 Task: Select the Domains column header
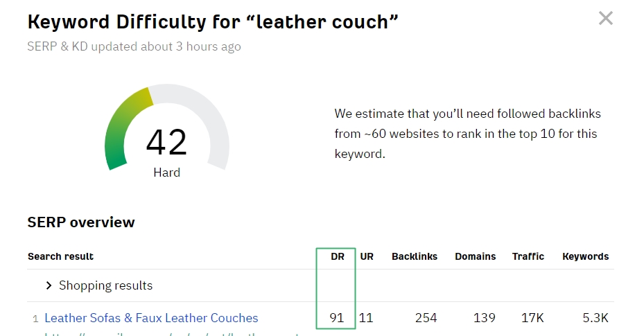(x=476, y=256)
